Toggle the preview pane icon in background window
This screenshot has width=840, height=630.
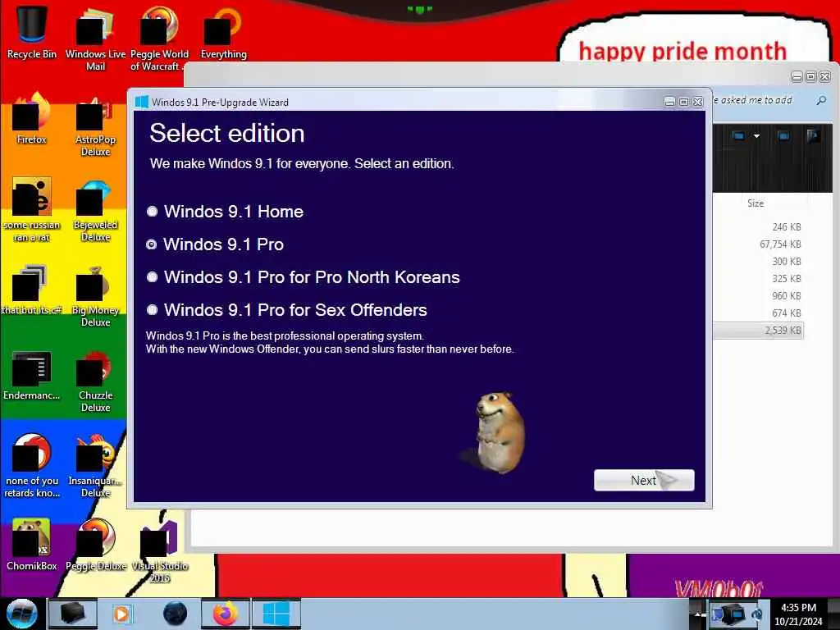coord(783,136)
